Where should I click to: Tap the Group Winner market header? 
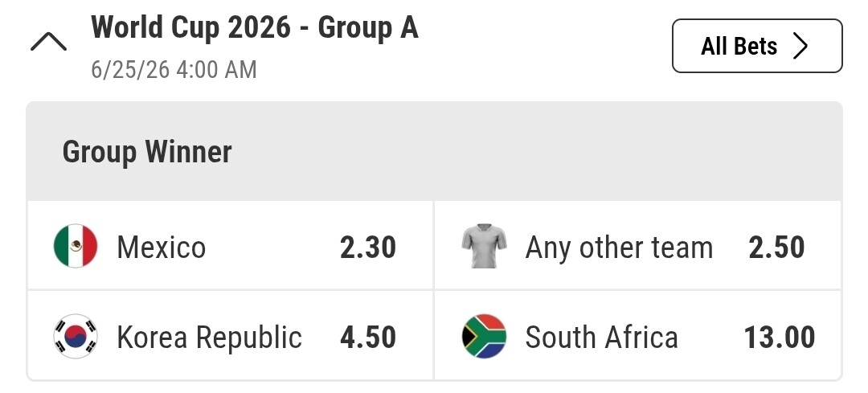click(x=147, y=152)
